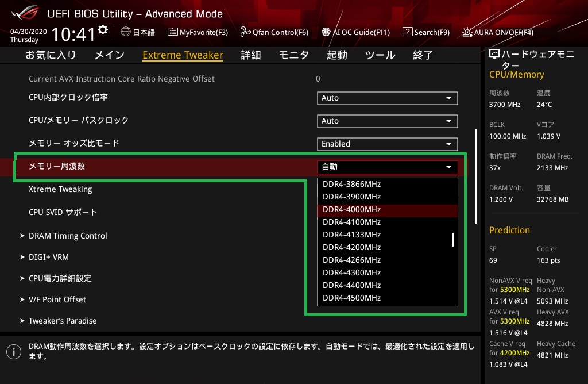Click 04/30/2020 date text
Screen dimensions: 588x384
(29, 32)
